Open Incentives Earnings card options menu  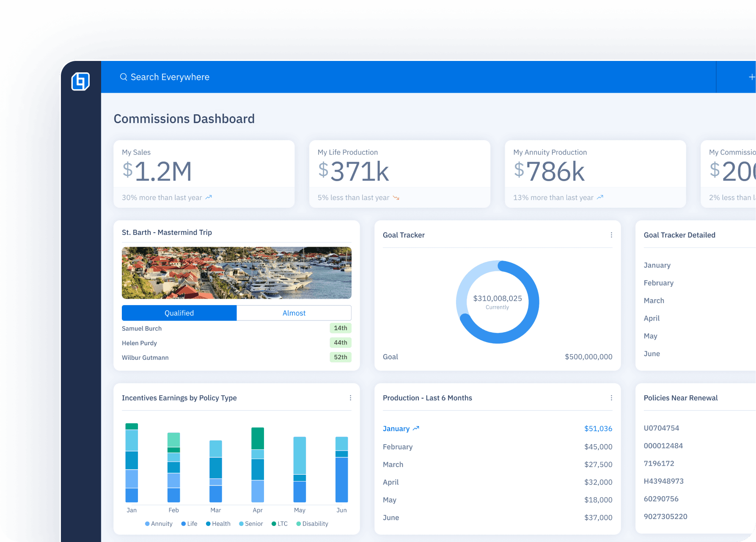(x=350, y=398)
